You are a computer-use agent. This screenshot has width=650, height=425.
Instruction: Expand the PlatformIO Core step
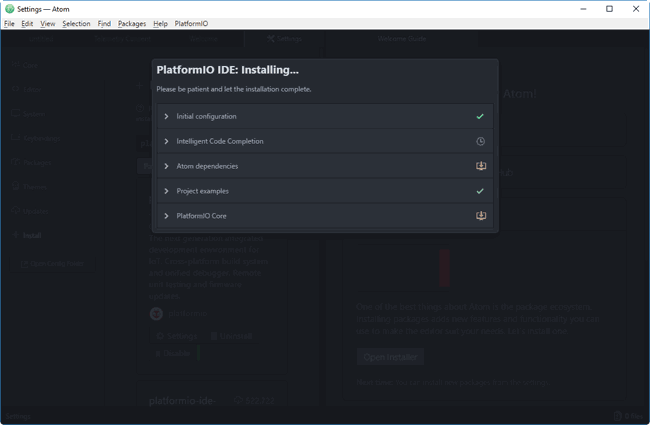166,216
